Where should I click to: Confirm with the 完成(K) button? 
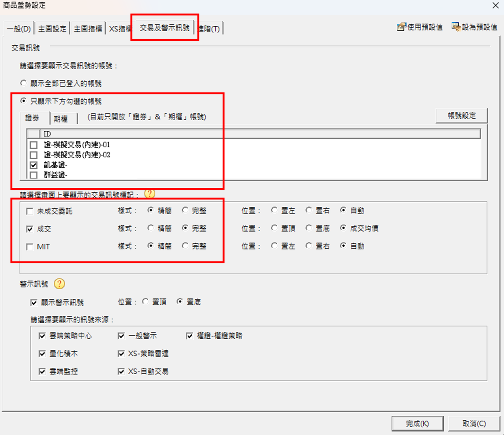(417, 423)
